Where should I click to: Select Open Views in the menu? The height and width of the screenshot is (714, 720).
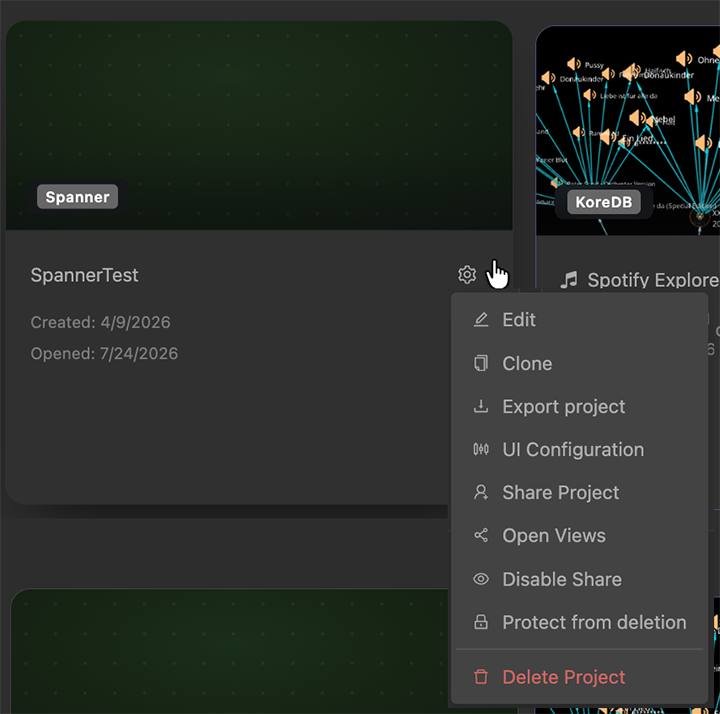[x=579, y=535]
